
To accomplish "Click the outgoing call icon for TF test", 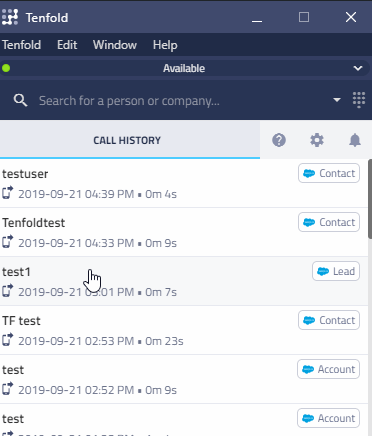I will pyautogui.click(x=8, y=340).
